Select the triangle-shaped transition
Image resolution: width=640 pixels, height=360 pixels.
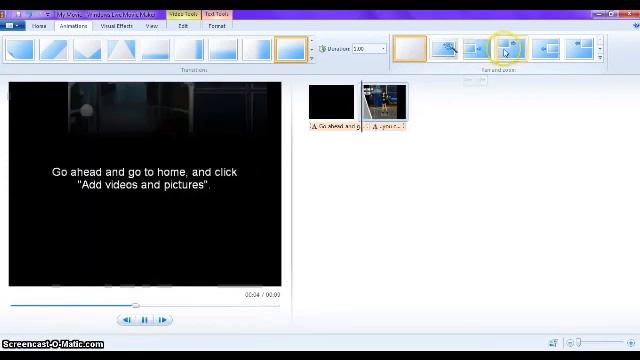pyautogui.click(x=122, y=49)
